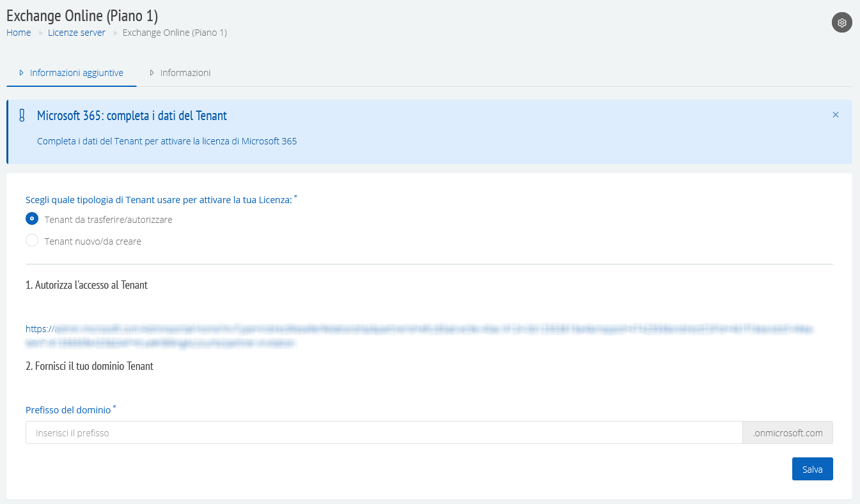Open the settings gear icon
The height and width of the screenshot is (504, 860).
click(x=842, y=22)
